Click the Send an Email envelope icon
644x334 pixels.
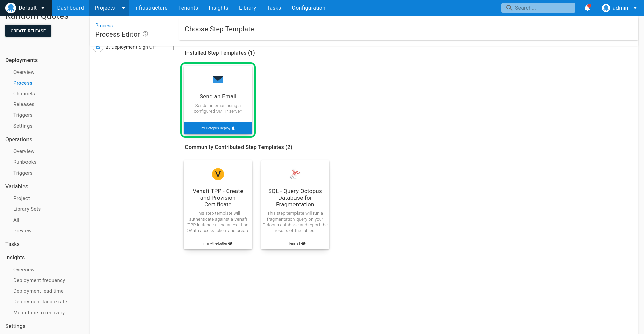coord(218,80)
